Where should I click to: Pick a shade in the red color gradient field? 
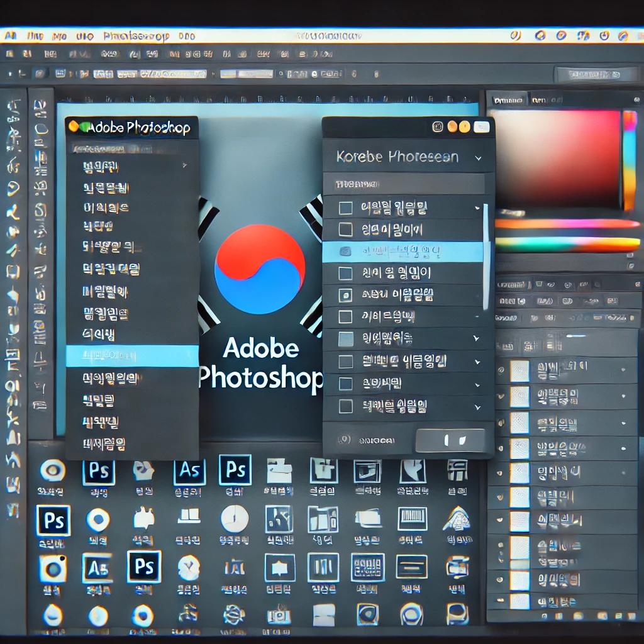click(x=557, y=159)
